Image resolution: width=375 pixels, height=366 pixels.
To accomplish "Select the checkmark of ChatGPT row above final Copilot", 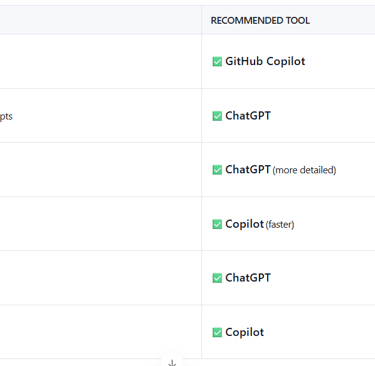I will tap(217, 278).
